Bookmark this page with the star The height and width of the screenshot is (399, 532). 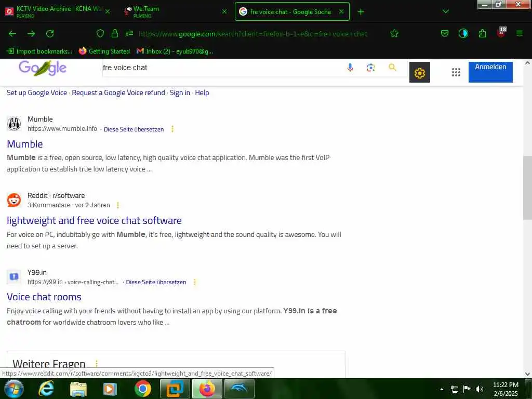click(x=394, y=34)
